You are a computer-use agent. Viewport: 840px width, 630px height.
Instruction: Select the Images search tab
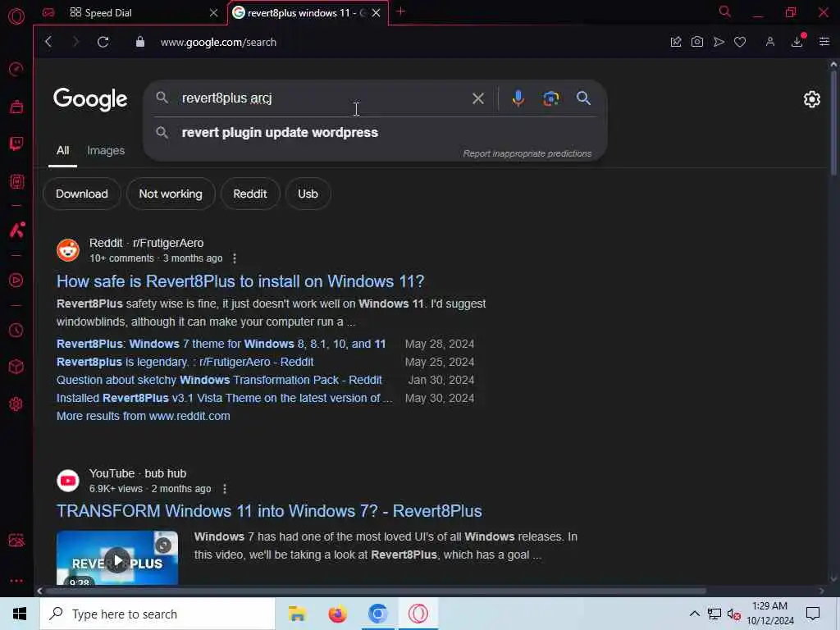106,151
